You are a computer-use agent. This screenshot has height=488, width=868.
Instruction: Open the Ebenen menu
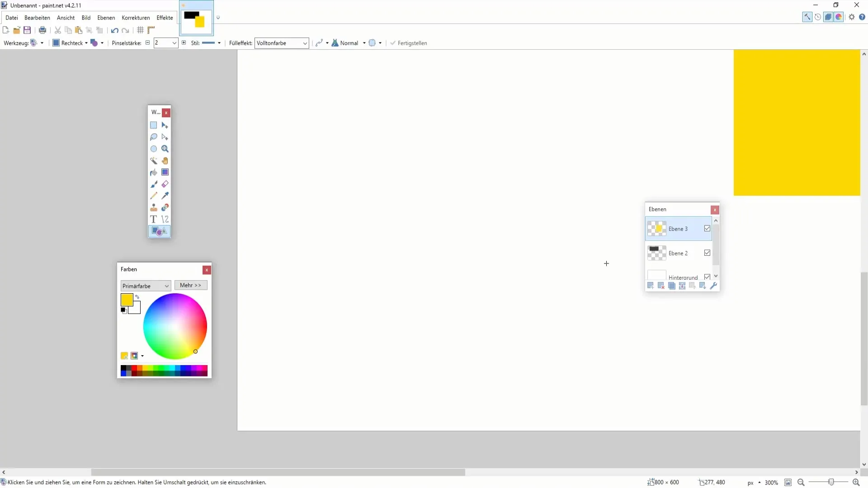point(106,18)
